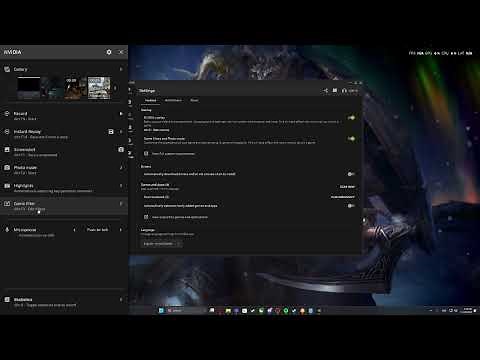Open the microphone Push to talk dropdown

[x=97, y=230]
